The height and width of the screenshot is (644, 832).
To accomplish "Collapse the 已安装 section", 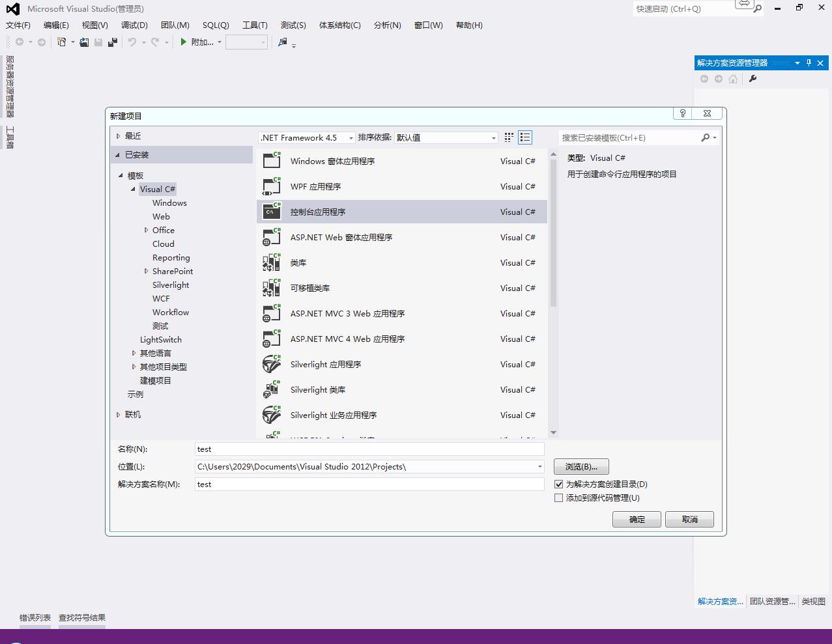I will click(x=118, y=154).
